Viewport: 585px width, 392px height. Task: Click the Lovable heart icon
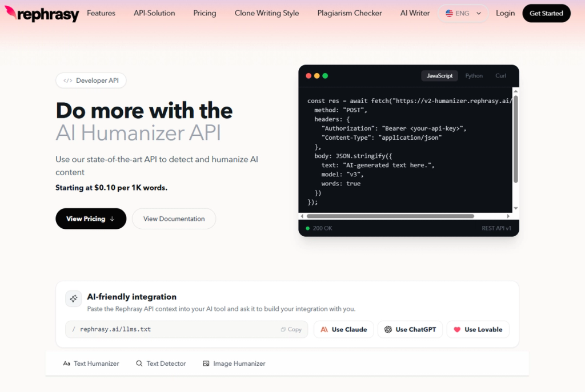pos(457,329)
